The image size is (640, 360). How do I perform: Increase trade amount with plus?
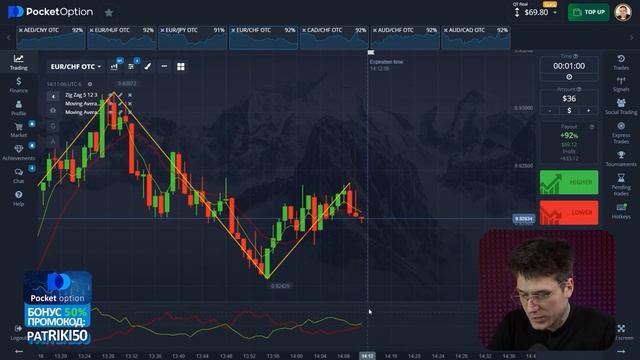click(x=588, y=110)
